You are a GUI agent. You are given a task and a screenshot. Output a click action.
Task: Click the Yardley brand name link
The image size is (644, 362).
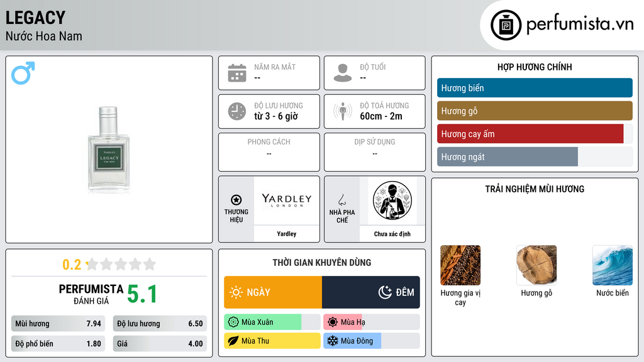point(287,234)
